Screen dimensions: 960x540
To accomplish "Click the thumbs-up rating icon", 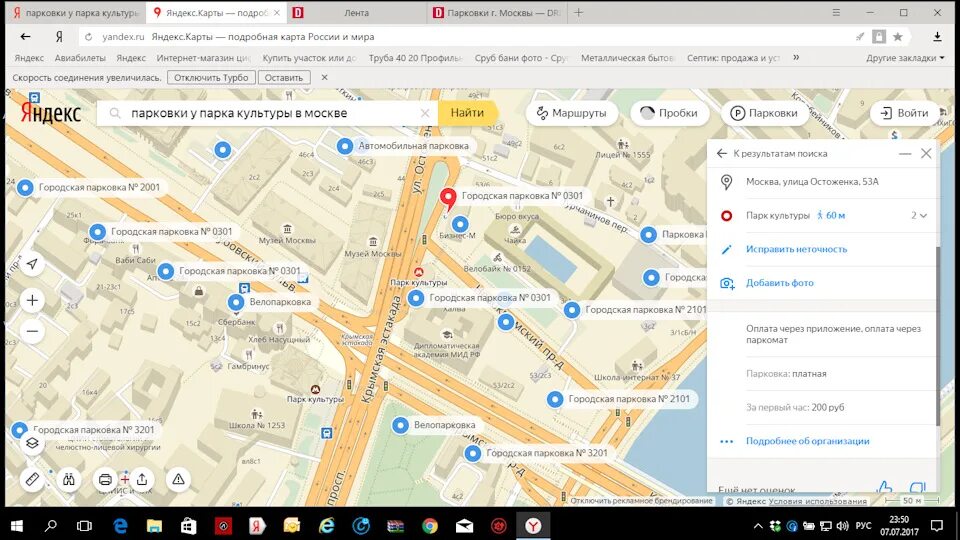I will click(x=884, y=487).
